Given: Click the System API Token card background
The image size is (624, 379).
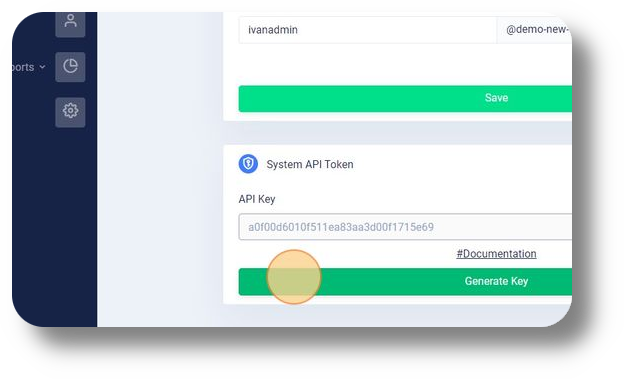Looking at the screenshot, I should 438,183.
